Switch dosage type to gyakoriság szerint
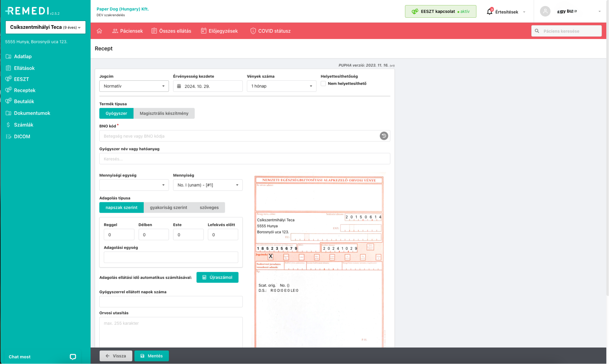This screenshot has width=609, height=364. coord(168,208)
